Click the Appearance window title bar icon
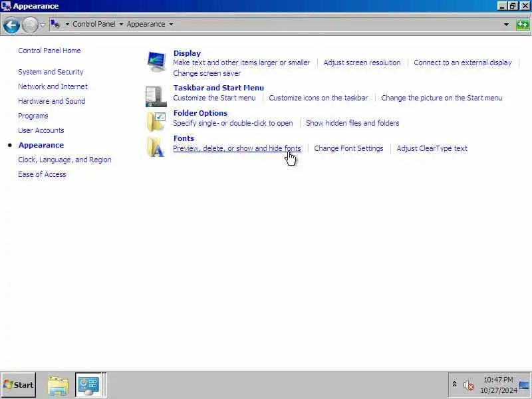This screenshot has height=399, width=532. click(6, 6)
